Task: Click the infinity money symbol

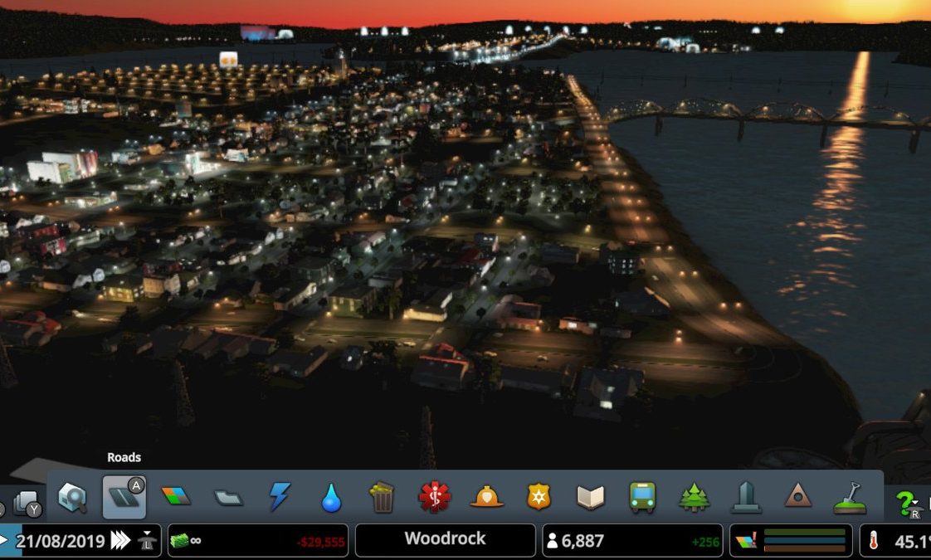Action: (x=195, y=540)
